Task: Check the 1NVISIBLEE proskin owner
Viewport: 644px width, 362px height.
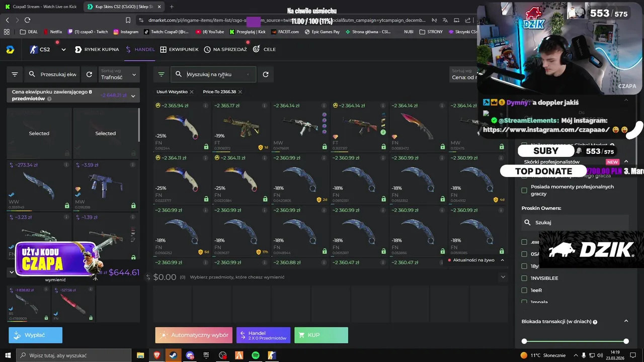Action: 524,278
